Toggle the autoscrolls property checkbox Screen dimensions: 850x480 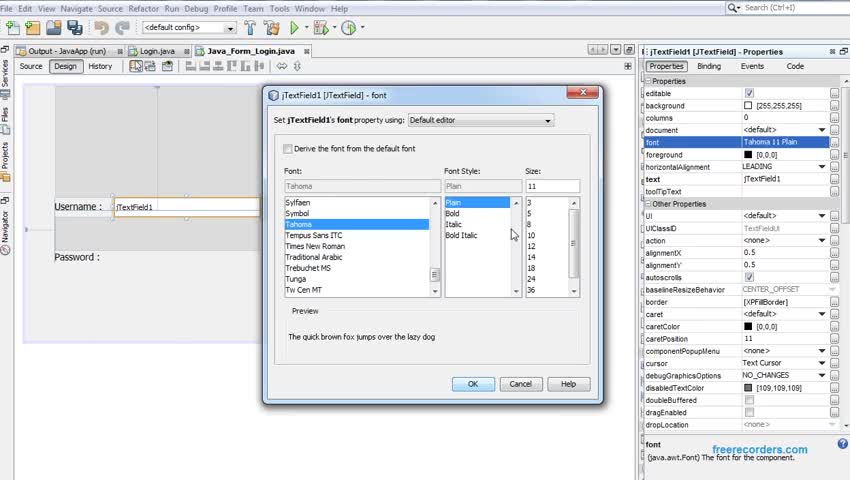pyautogui.click(x=749, y=277)
